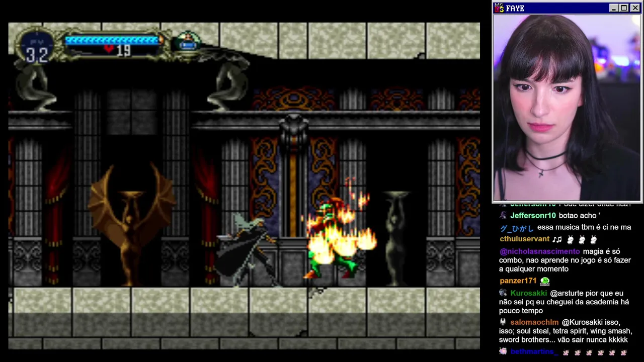Open Kurosakki's green chat username
The width and height of the screenshot is (644, 362).
528,293
